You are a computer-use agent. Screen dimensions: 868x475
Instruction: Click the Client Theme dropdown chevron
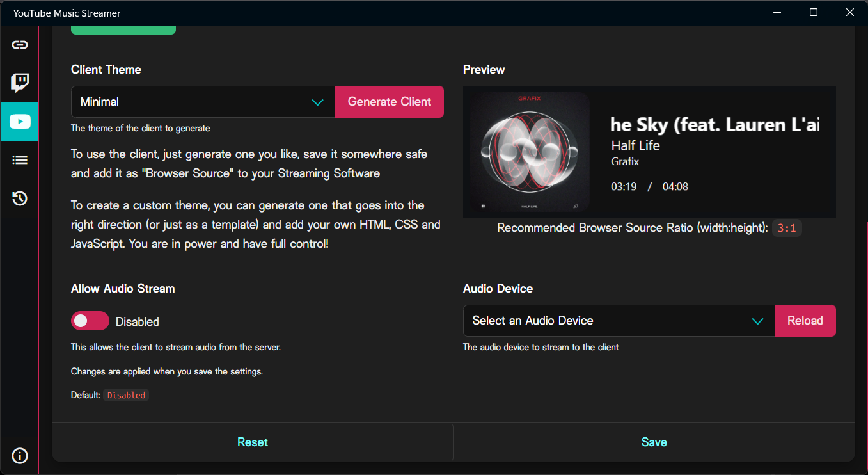point(317,102)
